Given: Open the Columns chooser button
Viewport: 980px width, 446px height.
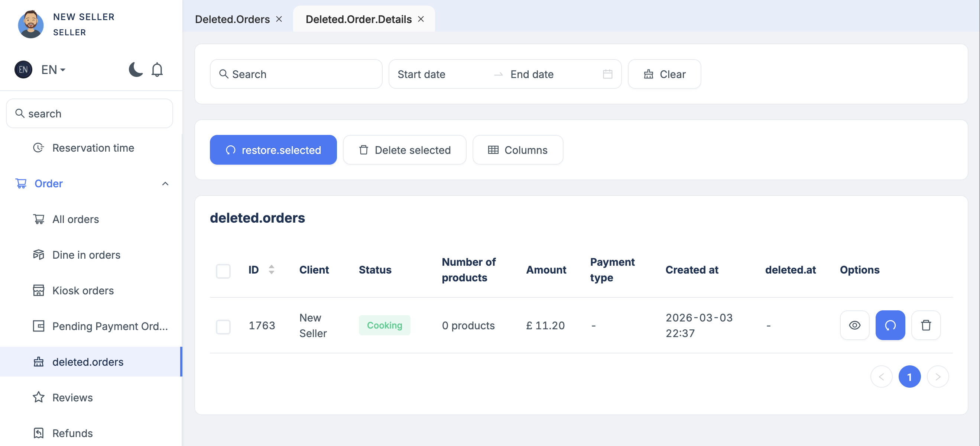Looking at the screenshot, I should 517,150.
